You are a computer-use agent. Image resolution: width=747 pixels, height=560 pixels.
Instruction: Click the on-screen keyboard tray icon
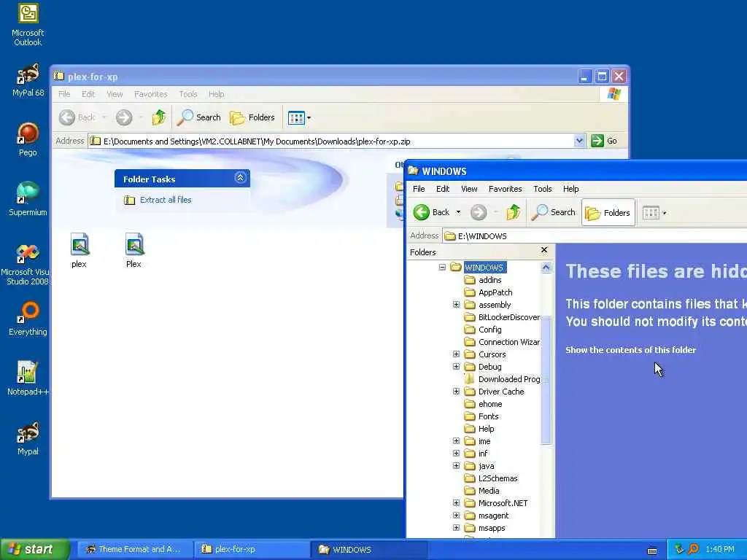click(652, 551)
